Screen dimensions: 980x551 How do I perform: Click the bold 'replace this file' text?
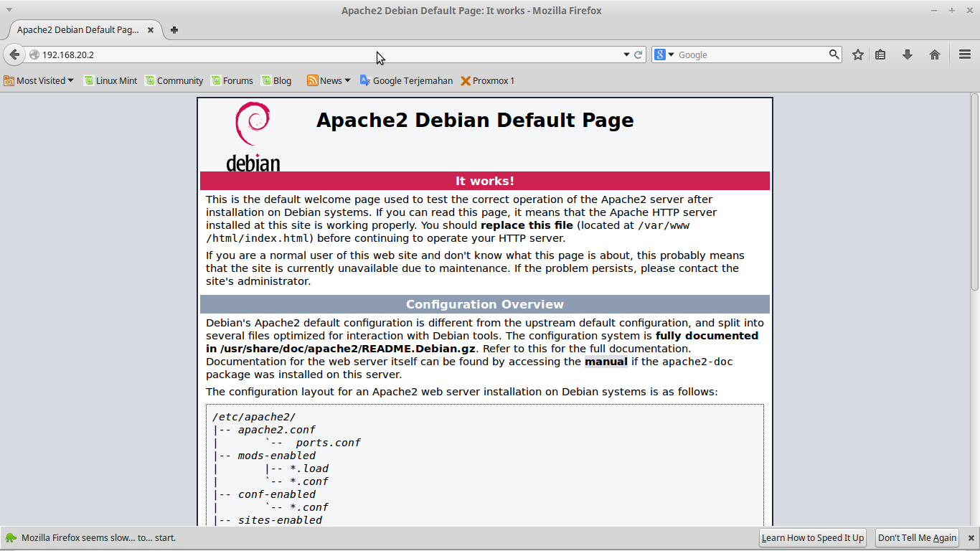click(x=527, y=225)
